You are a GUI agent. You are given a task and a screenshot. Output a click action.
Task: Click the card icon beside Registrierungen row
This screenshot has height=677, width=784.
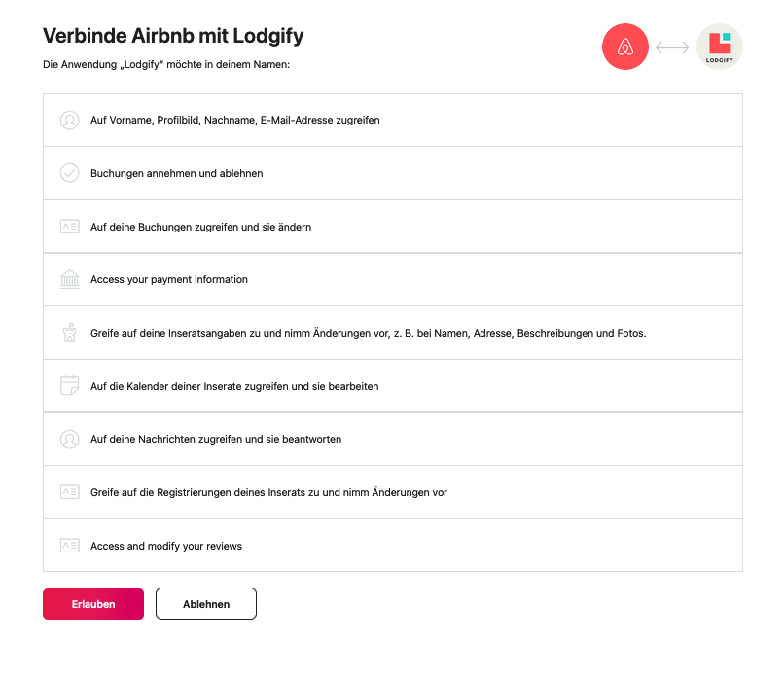tap(69, 492)
